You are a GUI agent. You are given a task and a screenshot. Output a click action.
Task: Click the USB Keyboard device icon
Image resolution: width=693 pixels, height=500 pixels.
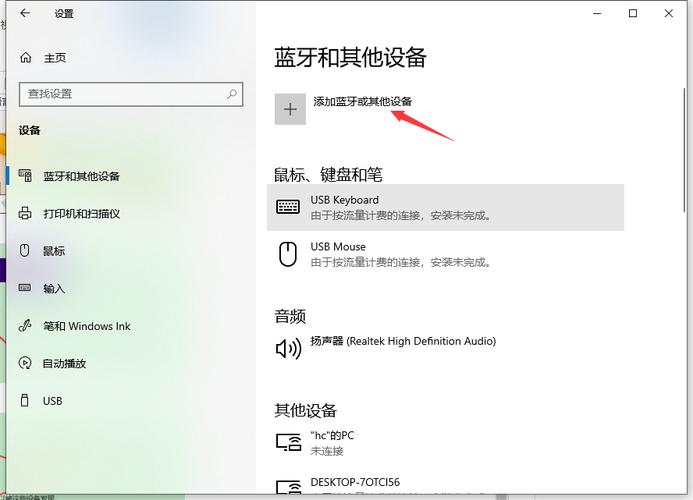coord(288,206)
